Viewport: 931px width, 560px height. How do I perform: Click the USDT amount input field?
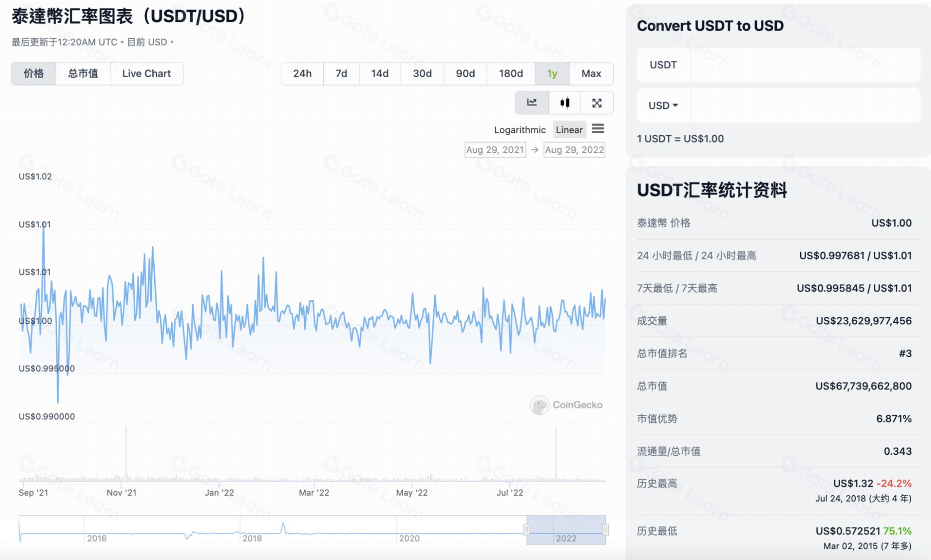coord(805,65)
